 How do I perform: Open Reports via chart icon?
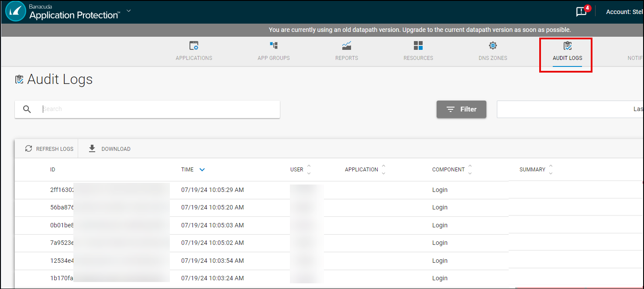pos(347,45)
